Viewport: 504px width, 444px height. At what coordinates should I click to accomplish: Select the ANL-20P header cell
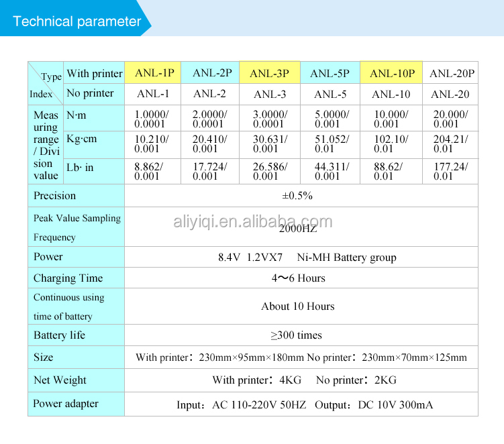[450, 73]
